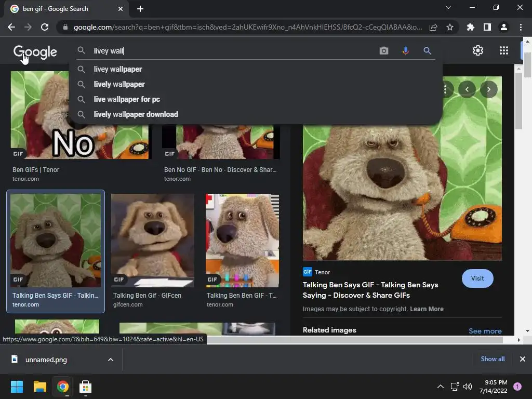The image size is (532, 399).
Task: Open Chrome three-dot menu
Action: [521, 27]
